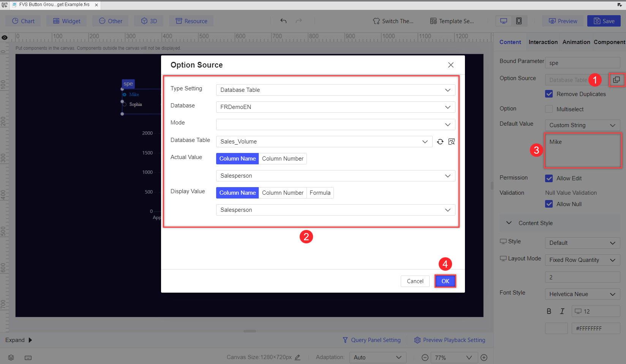Close the Option Source dialog
Image resolution: width=626 pixels, height=364 pixels.
point(451,65)
